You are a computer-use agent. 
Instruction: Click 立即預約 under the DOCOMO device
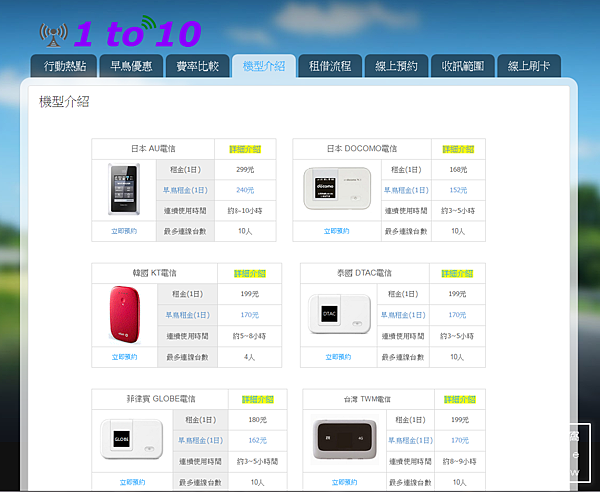[x=337, y=231]
